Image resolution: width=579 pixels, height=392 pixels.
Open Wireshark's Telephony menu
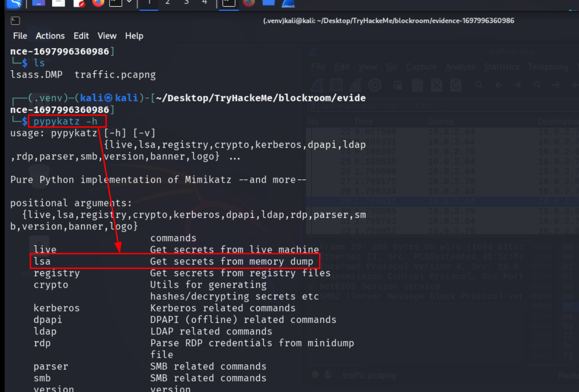(x=548, y=67)
